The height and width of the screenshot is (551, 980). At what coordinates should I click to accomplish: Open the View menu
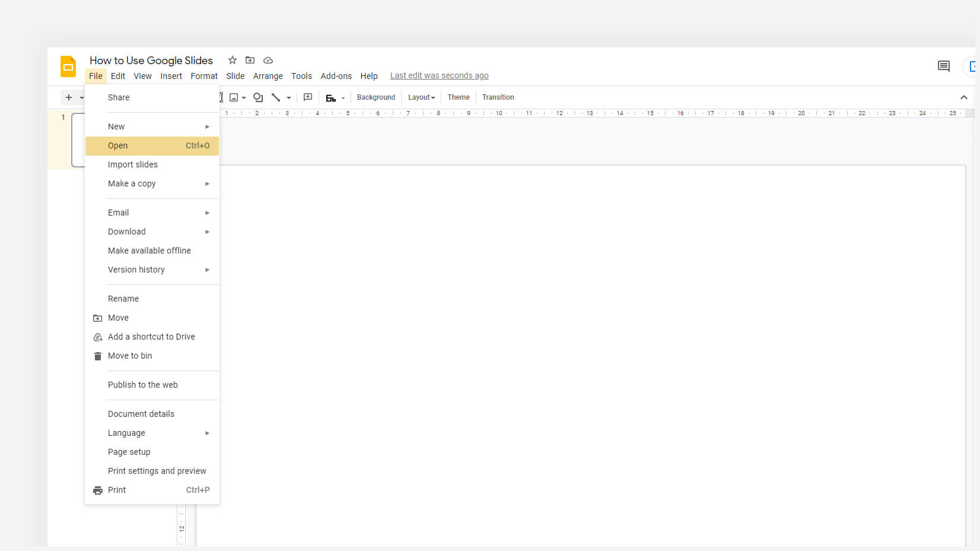click(x=142, y=76)
